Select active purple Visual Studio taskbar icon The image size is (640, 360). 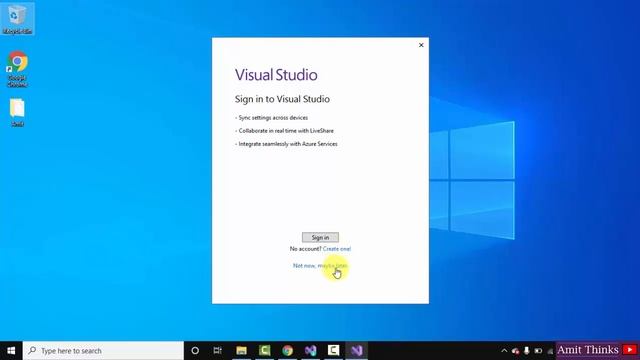[357, 351]
